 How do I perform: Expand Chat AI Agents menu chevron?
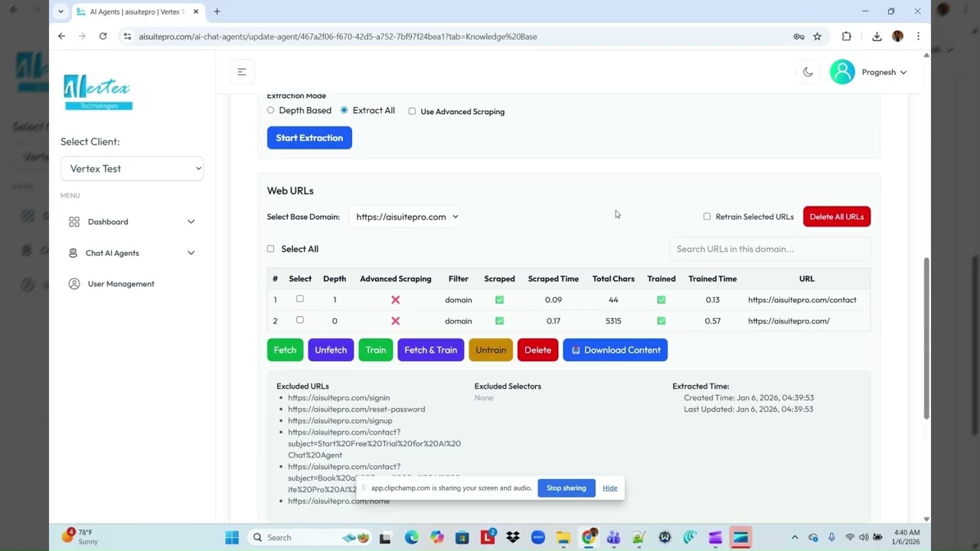191,253
